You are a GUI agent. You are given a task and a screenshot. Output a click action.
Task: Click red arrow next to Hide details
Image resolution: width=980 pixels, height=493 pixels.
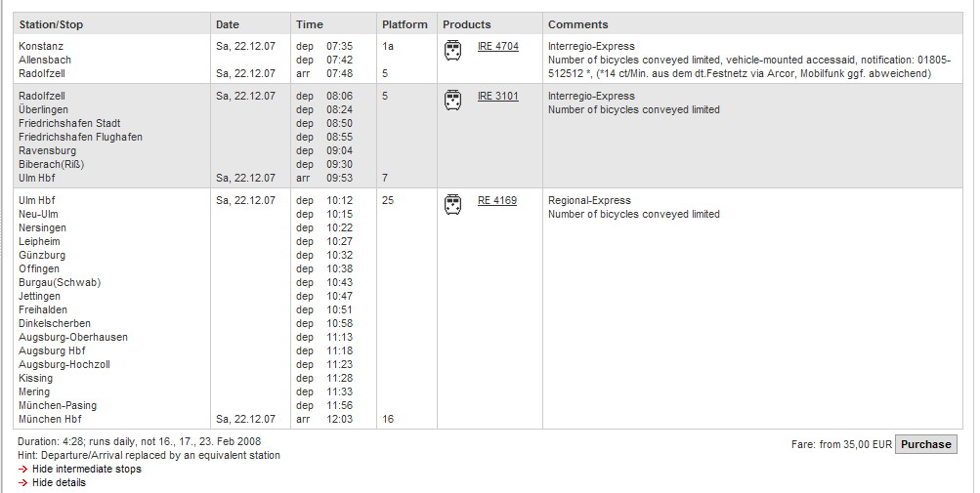(23, 483)
